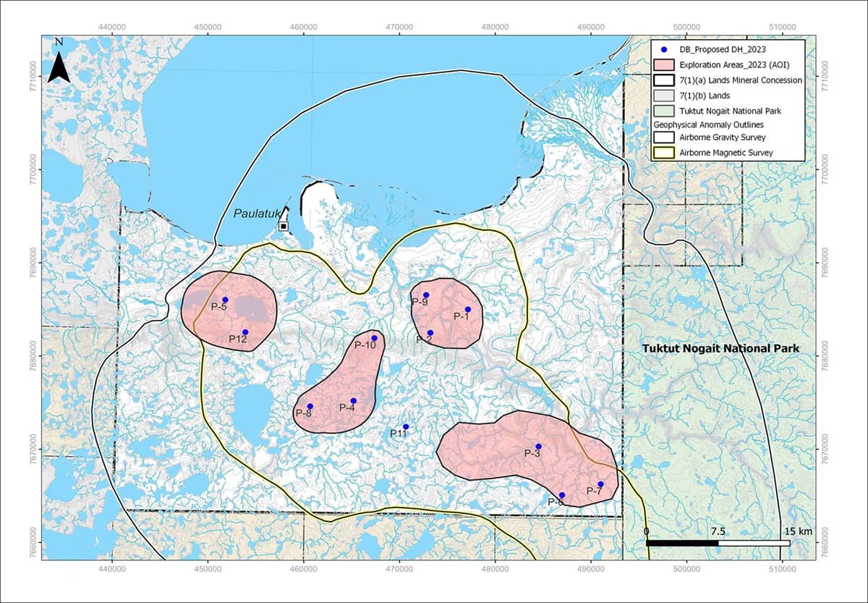Click the green National Park legend swatch
Viewport: 868px width, 603px height.
(x=663, y=111)
